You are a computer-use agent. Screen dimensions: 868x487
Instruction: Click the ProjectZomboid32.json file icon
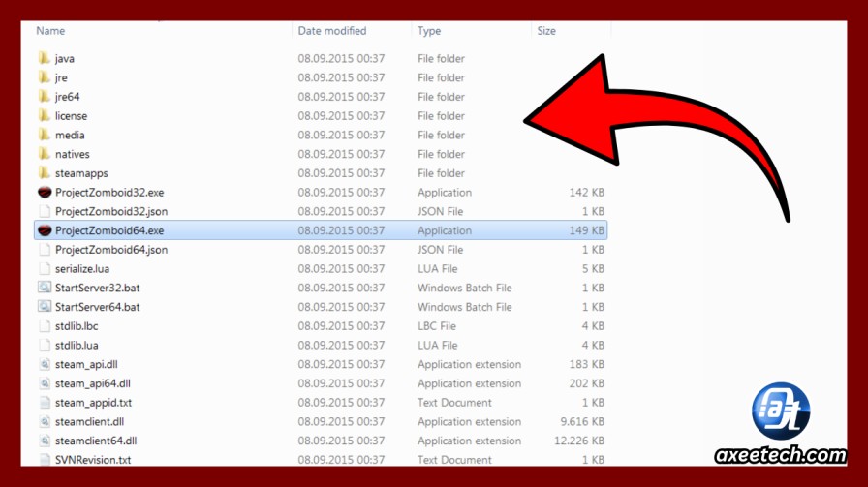pos(45,211)
